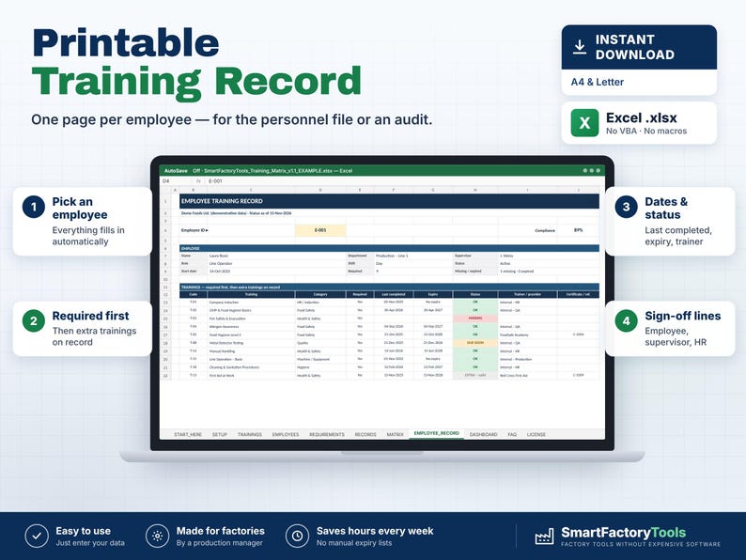Image resolution: width=746 pixels, height=560 pixels.
Task: Click the Code column header
Action: [194, 294]
